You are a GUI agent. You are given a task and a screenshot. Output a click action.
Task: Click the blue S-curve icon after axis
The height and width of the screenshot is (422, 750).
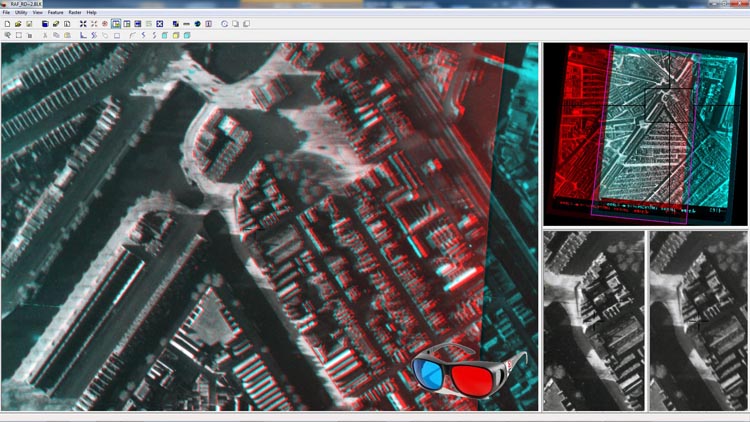coord(94,35)
